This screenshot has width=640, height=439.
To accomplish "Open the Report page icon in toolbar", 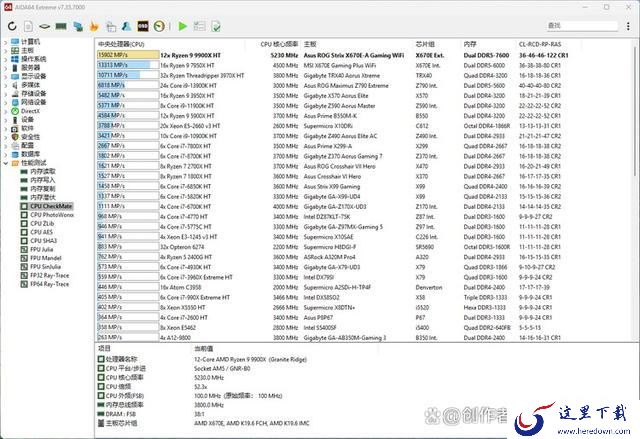I will pyautogui.click(x=28, y=27).
